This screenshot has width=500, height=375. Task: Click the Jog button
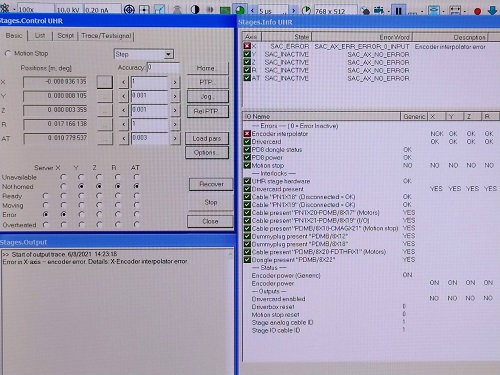(207, 97)
